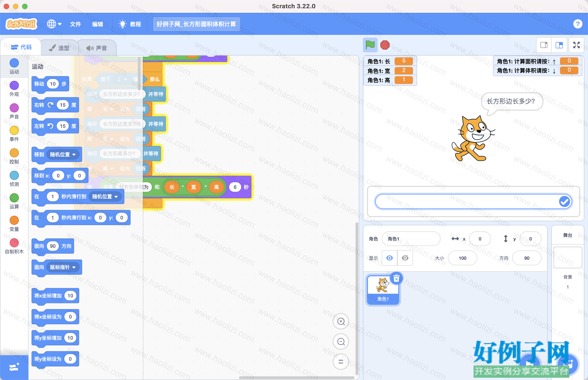588x380 pixels.
Task: Click the 计算面积请按 ↑ monitor
Action: coord(537,61)
